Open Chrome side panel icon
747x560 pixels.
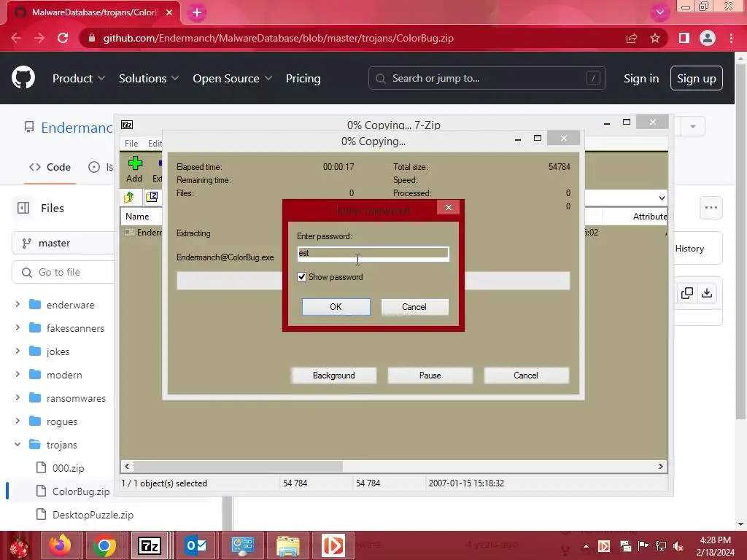coord(684,38)
